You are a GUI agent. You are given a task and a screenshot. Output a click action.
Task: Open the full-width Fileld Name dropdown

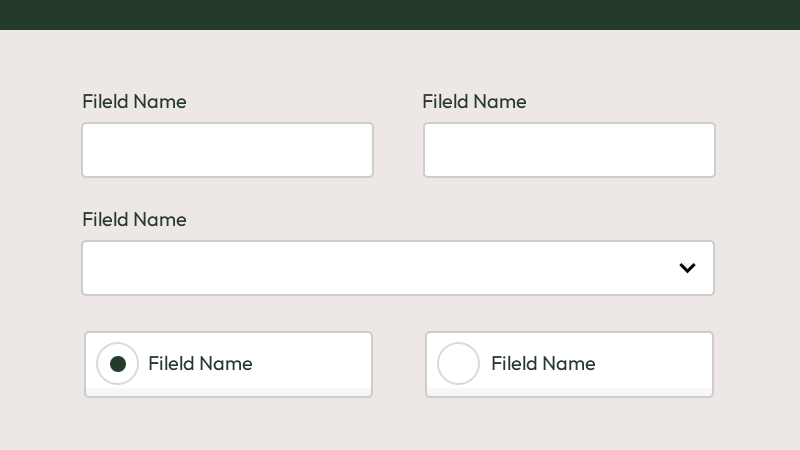pos(398,268)
